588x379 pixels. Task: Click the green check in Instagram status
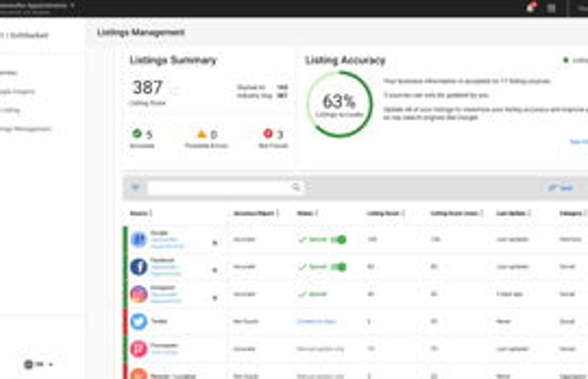click(302, 294)
